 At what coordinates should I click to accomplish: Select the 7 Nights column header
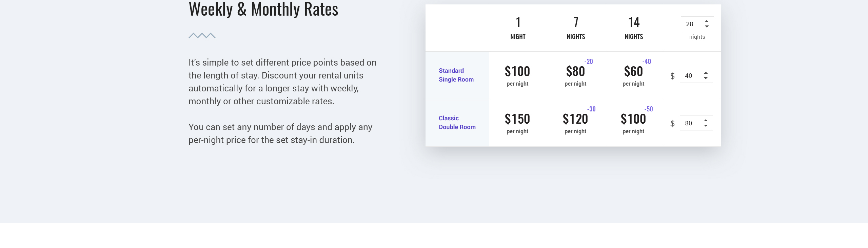(576, 28)
